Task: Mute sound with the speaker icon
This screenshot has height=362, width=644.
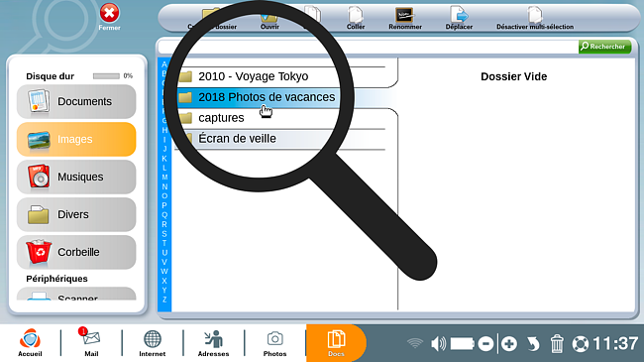Action: [438, 343]
